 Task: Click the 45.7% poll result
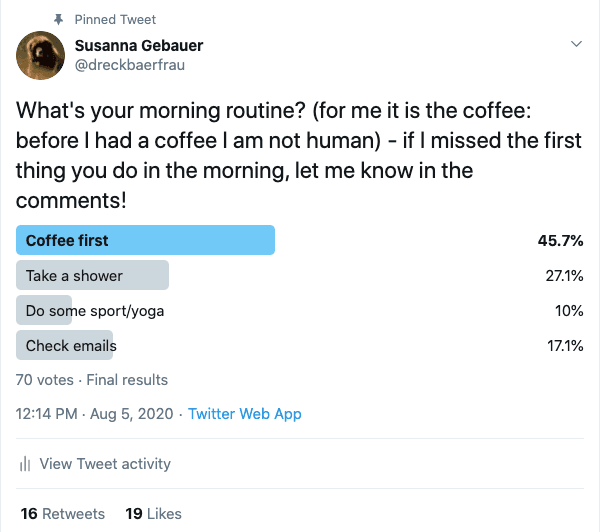click(x=560, y=241)
